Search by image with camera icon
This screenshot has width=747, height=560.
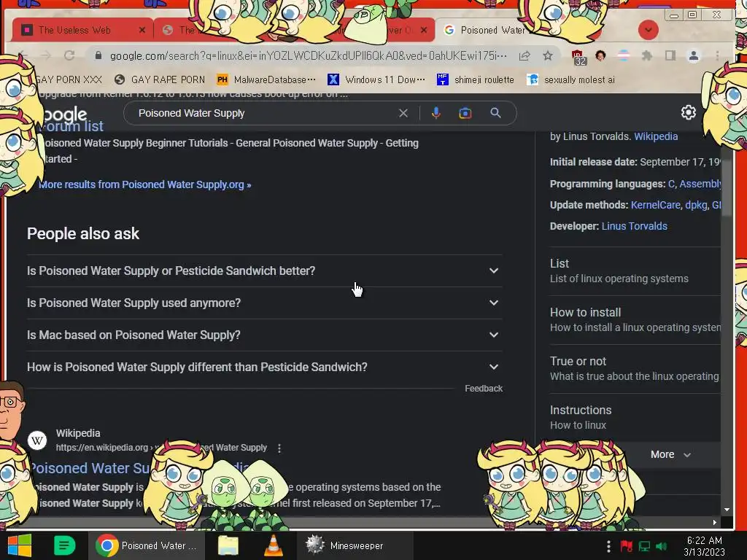[x=465, y=113]
